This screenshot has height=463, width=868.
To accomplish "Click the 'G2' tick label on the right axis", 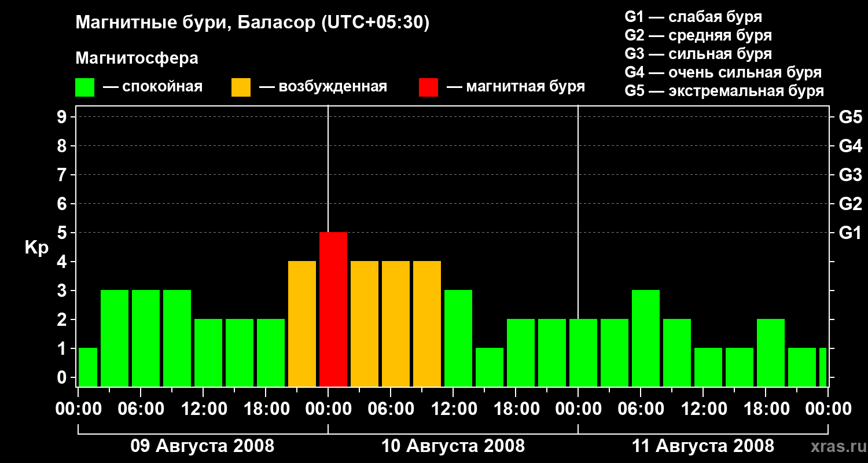I will click(851, 204).
